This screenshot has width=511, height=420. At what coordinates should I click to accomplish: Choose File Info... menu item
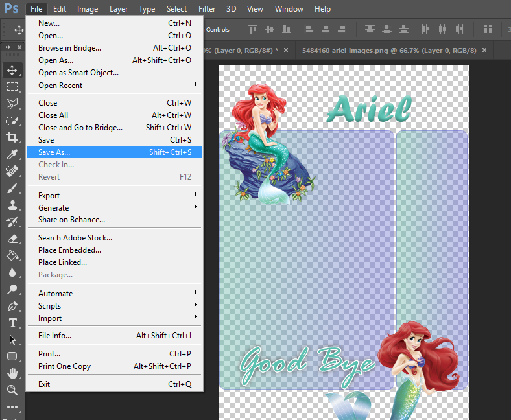click(x=114, y=336)
